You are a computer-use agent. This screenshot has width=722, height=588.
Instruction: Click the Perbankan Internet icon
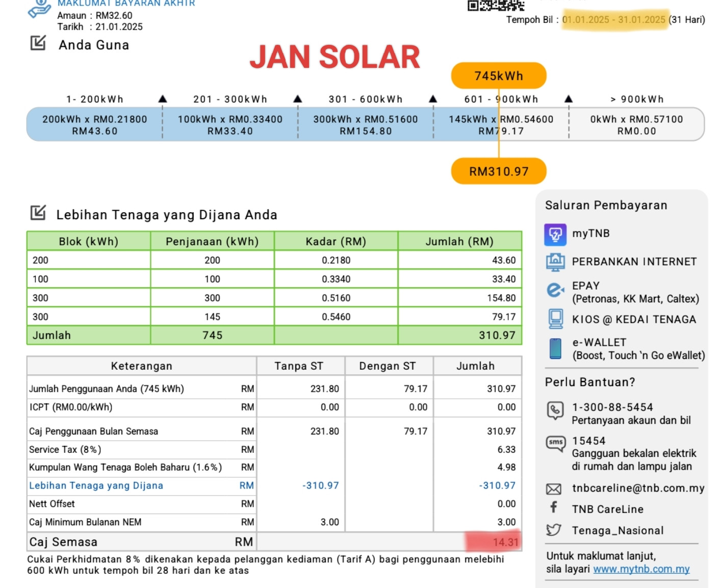tap(555, 262)
